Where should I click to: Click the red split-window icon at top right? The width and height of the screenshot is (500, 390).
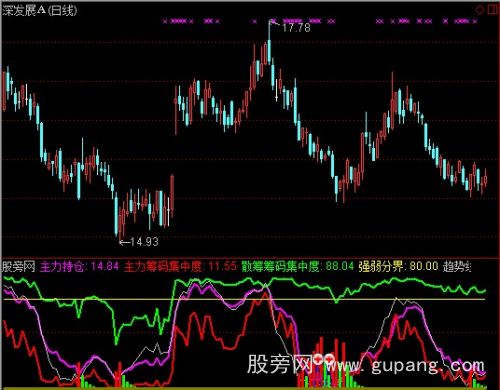pyautogui.click(x=493, y=9)
